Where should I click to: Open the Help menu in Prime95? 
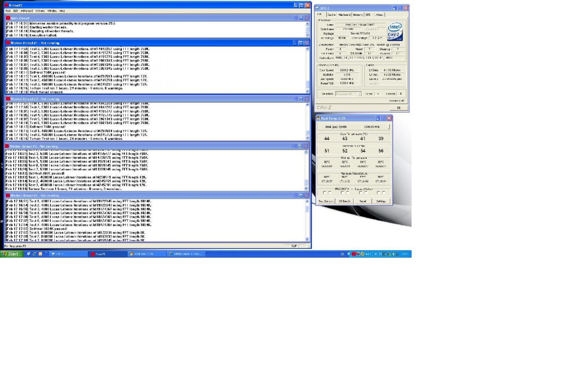pos(62,11)
